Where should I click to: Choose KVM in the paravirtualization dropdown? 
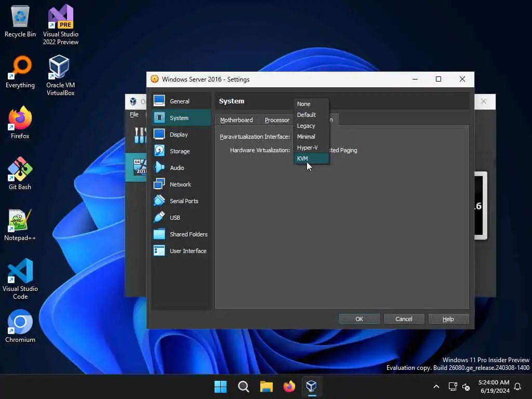(311, 158)
